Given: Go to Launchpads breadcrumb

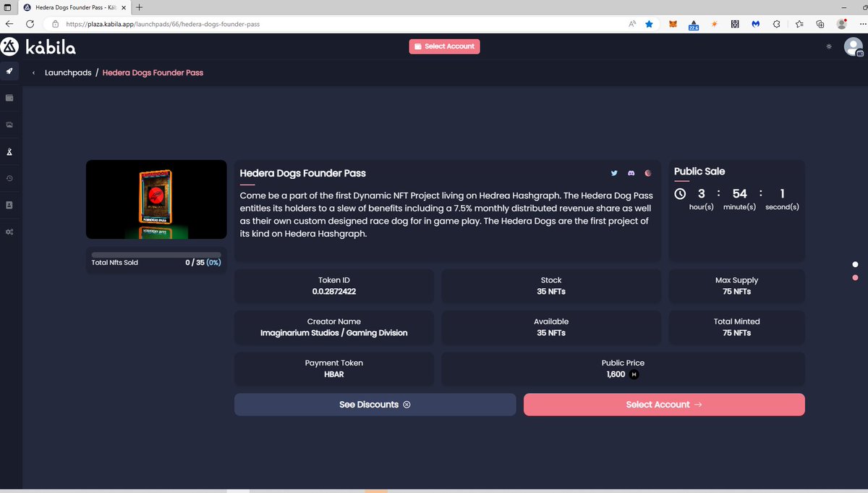Looking at the screenshot, I should [68, 72].
